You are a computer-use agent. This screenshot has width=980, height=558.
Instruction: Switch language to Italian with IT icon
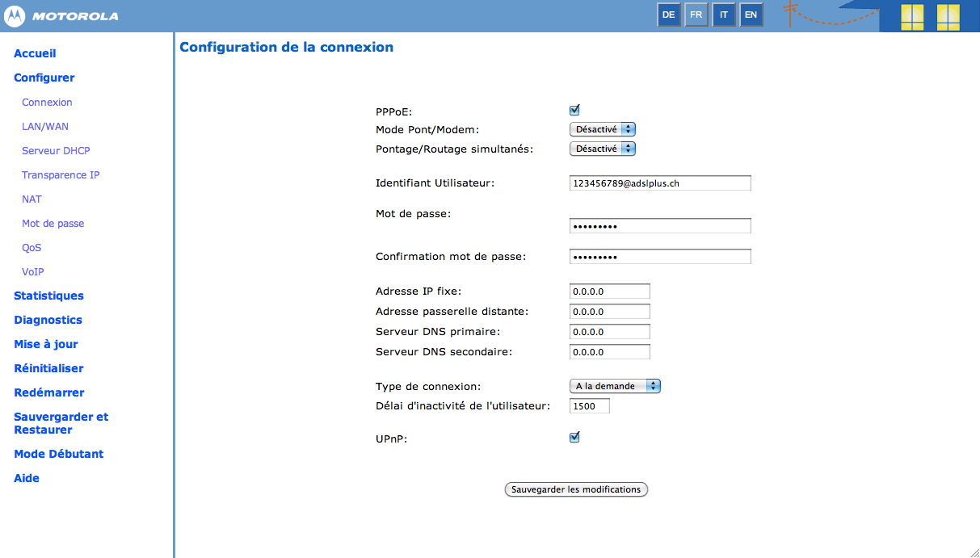point(724,15)
